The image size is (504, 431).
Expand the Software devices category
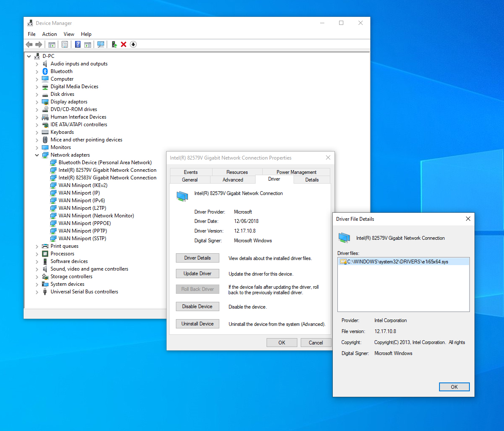click(x=37, y=261)
